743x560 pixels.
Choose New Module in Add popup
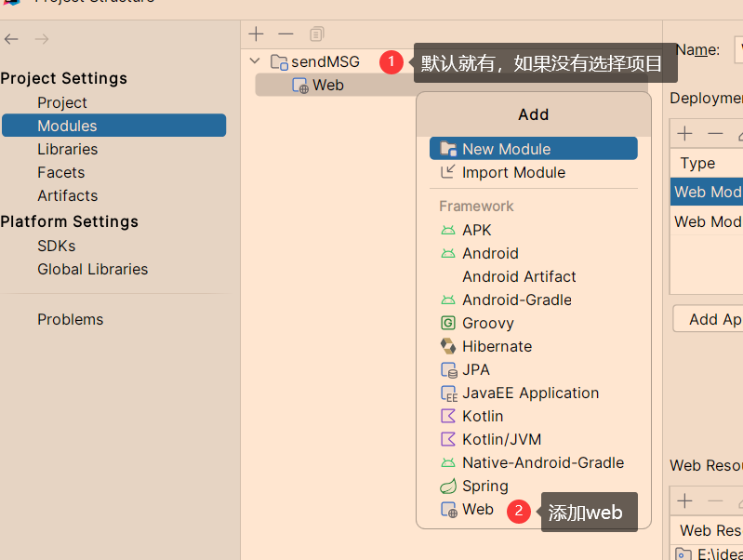(x=506, y=149)
